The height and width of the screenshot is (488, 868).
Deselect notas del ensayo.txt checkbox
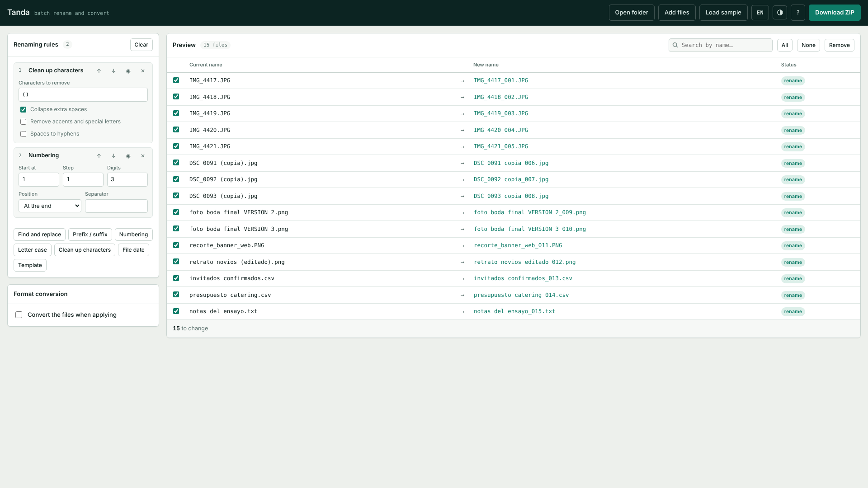click(176, 311)
